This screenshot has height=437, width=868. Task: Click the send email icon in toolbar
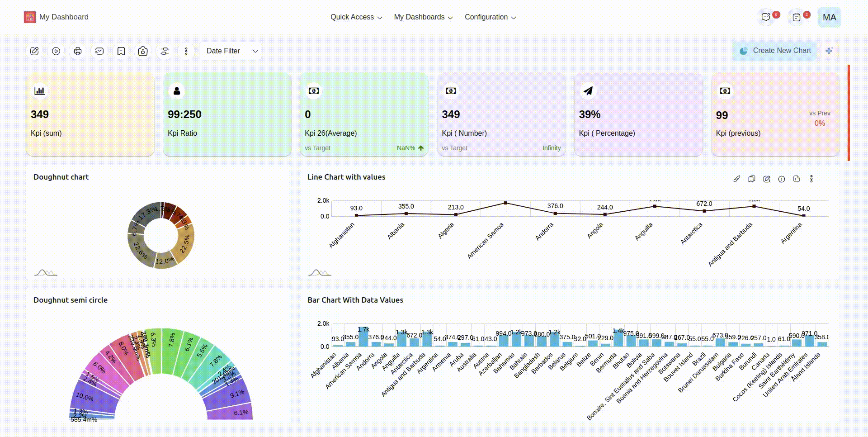(x=99, y=51)
